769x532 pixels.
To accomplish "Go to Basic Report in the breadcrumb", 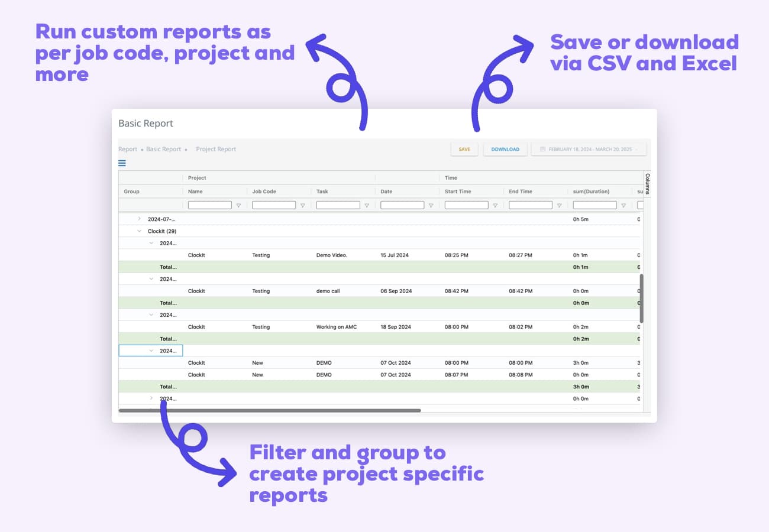I will [164, 149].
